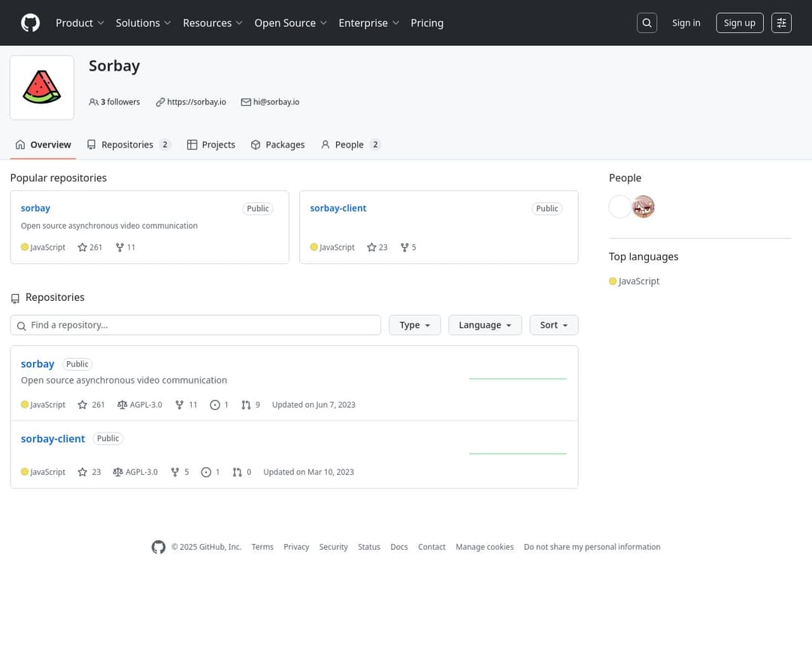Open issues count for sorbay repository in list

point(220,405)
